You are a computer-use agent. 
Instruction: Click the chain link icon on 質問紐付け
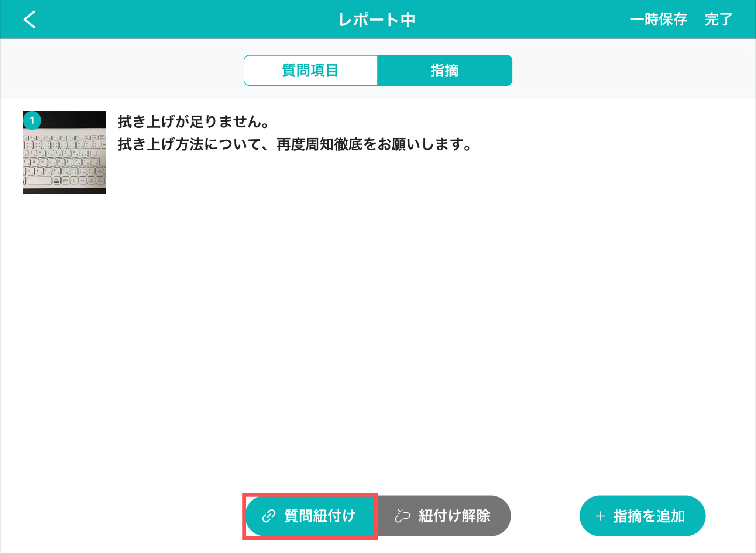click(x=269, y=516)
